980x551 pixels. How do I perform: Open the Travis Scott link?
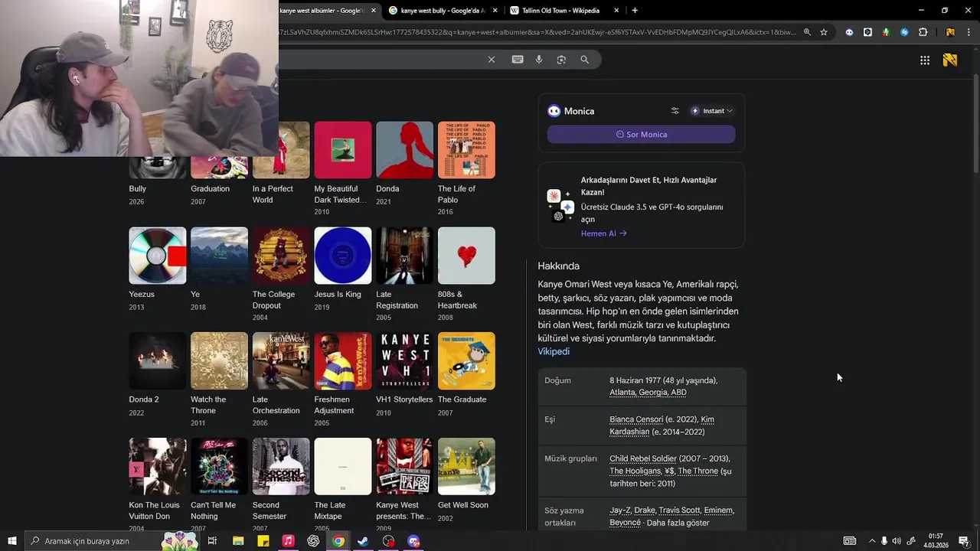(x=679, y=510)
